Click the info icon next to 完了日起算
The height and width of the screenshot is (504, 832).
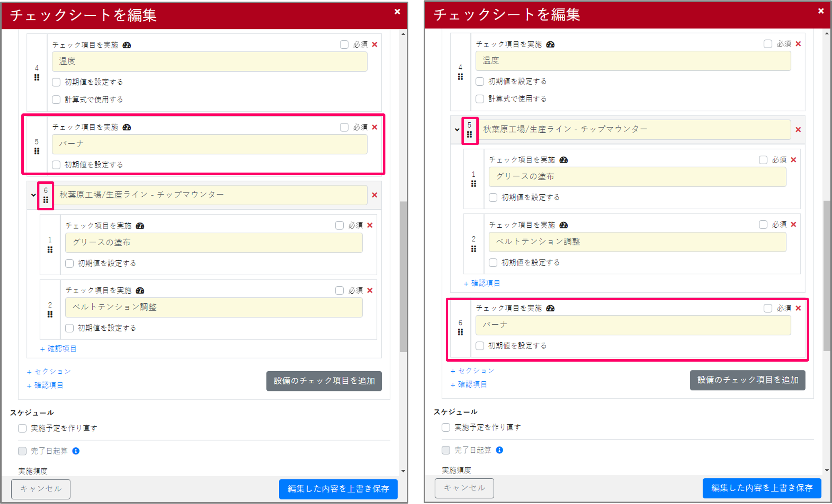pos(75,451)
